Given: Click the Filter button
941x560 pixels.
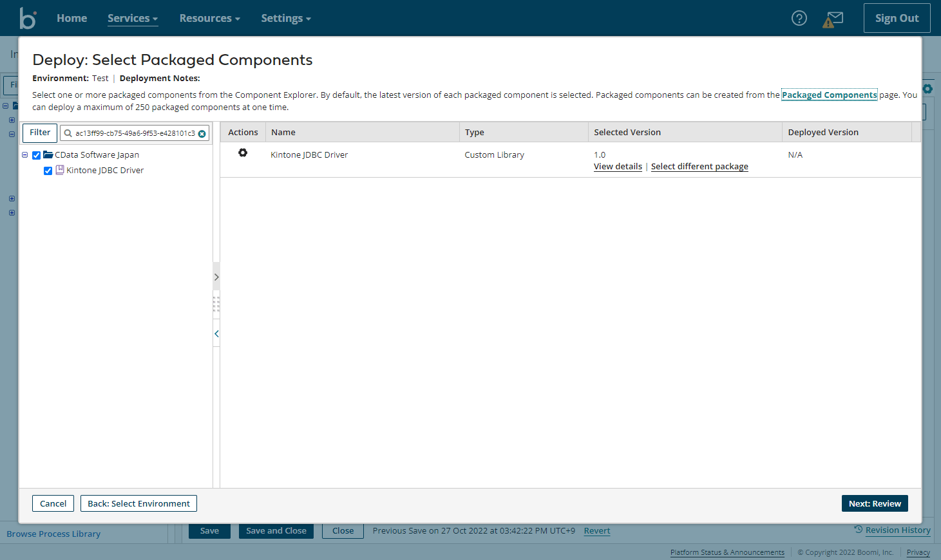Looking at the screenshot, I should (40, 133).
